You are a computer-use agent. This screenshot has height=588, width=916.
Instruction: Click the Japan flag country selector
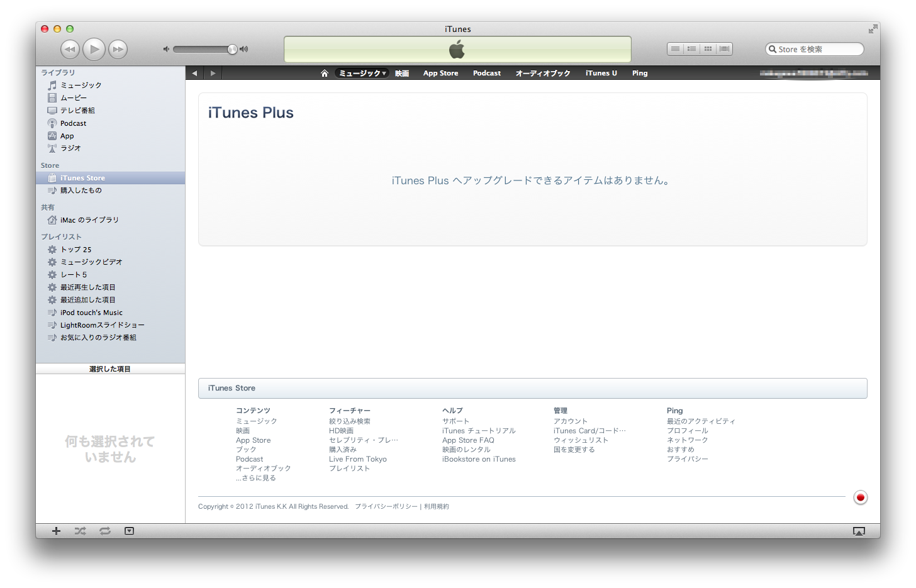861,497
